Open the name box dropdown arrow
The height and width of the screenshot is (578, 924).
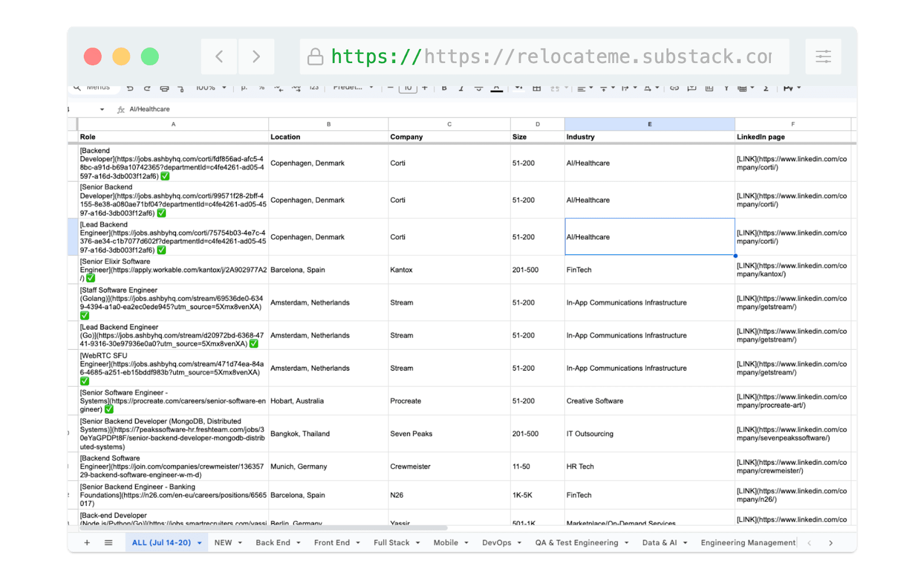102,109
